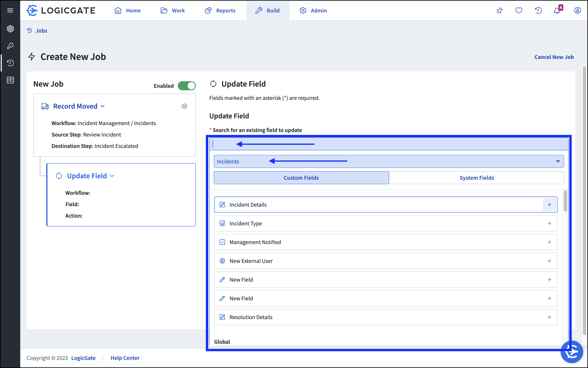Open the user profile icon

[x=577, y=10]
